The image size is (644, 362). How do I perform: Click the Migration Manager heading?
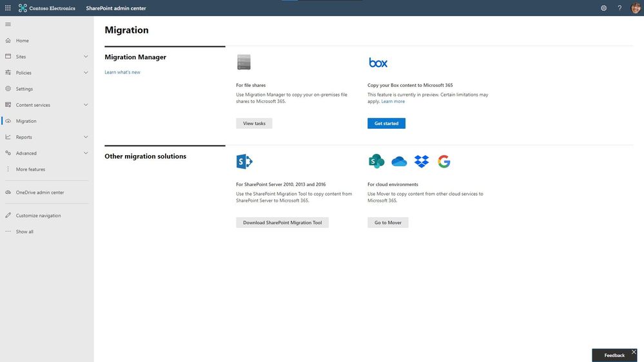tap(135, 57)
